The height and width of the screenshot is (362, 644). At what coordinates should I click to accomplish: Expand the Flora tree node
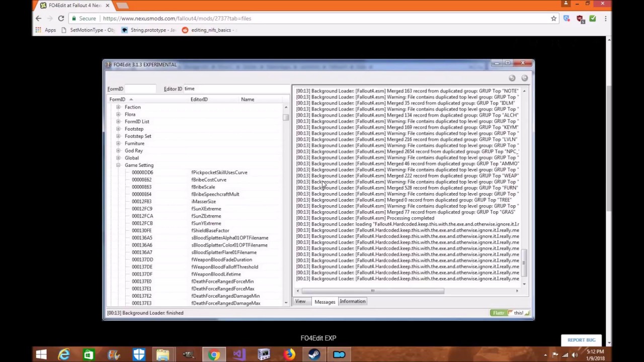[118, 114]
